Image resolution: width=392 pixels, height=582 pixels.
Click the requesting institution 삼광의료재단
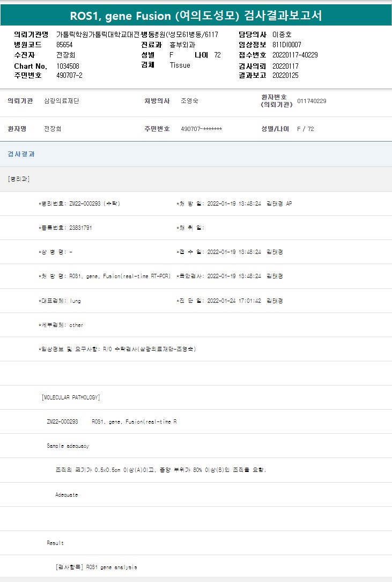point(61,101)
